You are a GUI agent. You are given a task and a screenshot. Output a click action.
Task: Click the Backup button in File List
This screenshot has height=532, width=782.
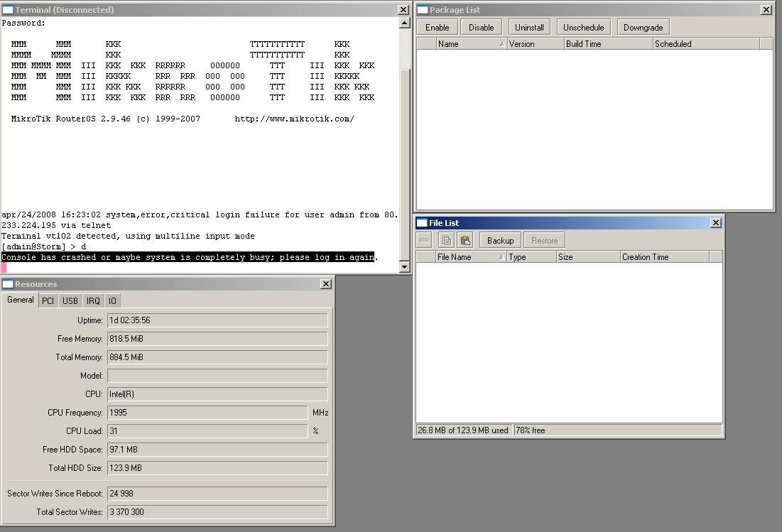coord(500,240)
